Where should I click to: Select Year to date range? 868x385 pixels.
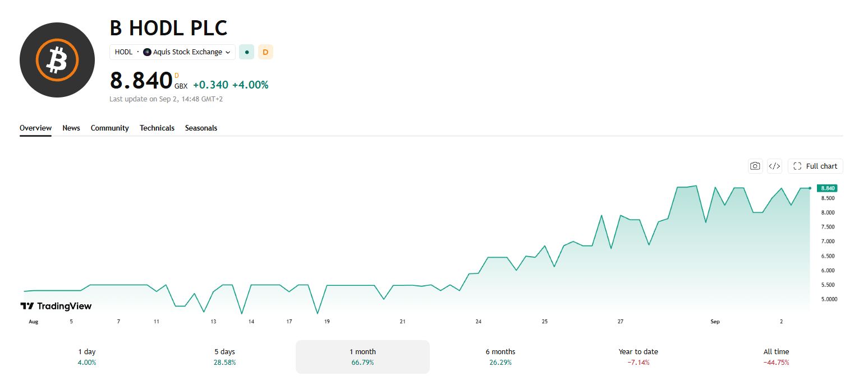click(x=639, y=357)
